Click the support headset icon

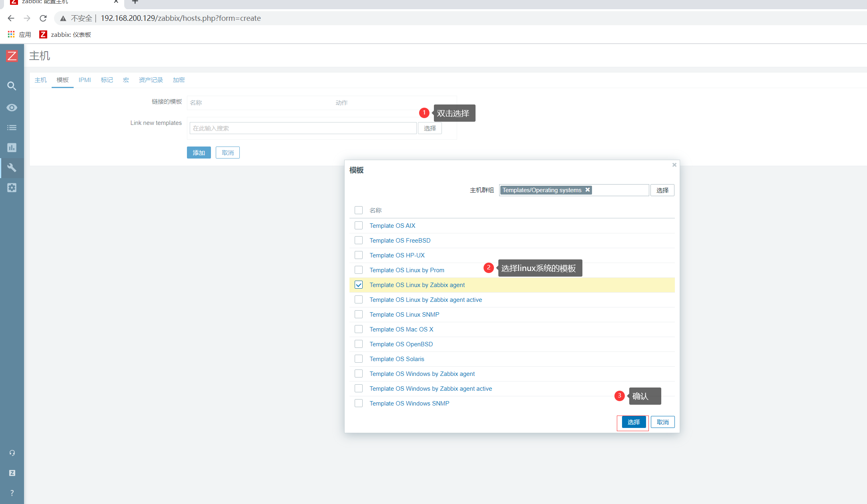click(x=12, y=453)
